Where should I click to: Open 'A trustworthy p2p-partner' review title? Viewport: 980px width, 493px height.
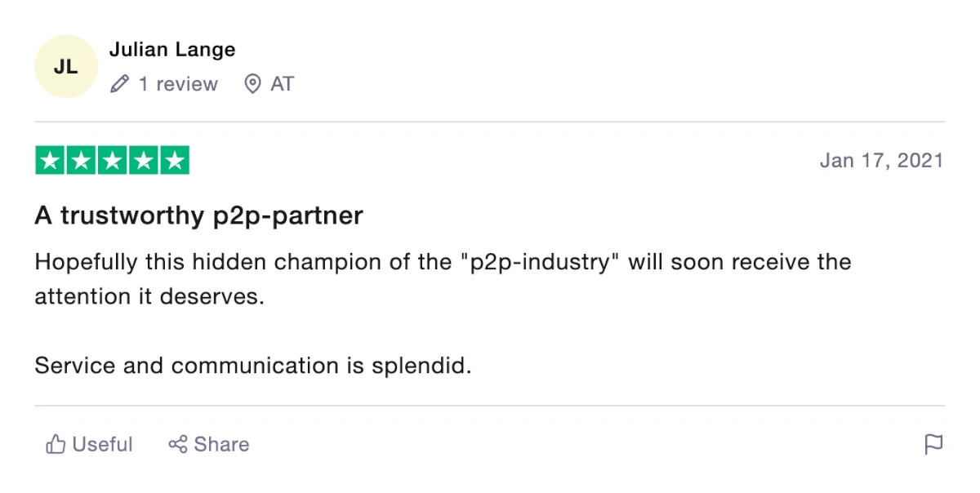point(198,216)
